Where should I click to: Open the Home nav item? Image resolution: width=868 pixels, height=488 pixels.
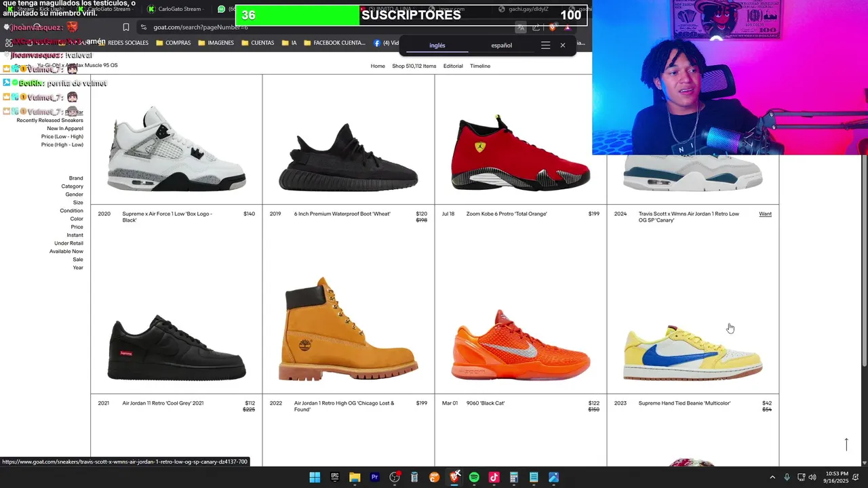pos(378,66)
